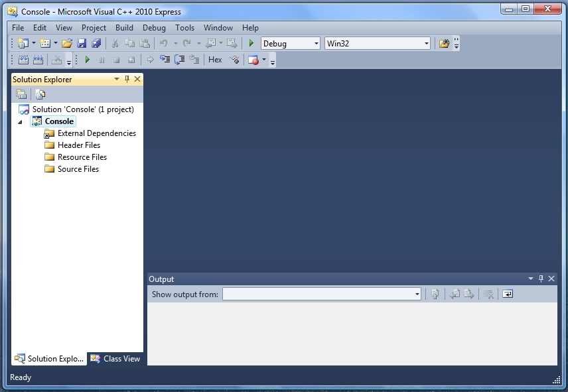Switch to the Class View tab

(115, 359)
